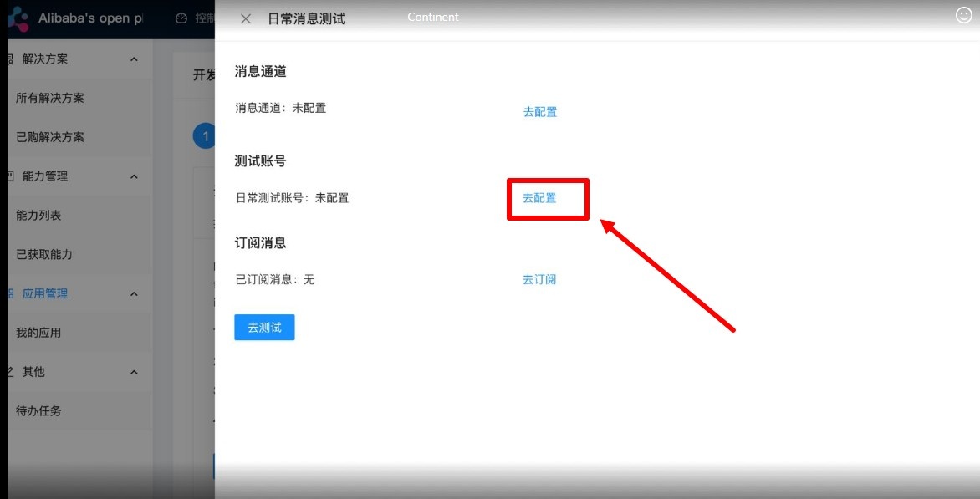This screenshot has width=980, height=499.
Task: Click the dashboard gauge icon in top bar
Action: (x=181, y=18)
